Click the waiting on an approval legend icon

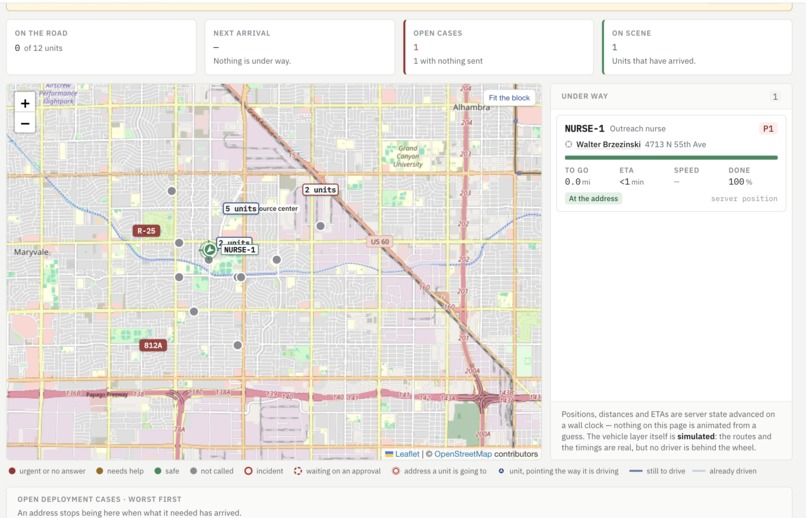point(298,471)
